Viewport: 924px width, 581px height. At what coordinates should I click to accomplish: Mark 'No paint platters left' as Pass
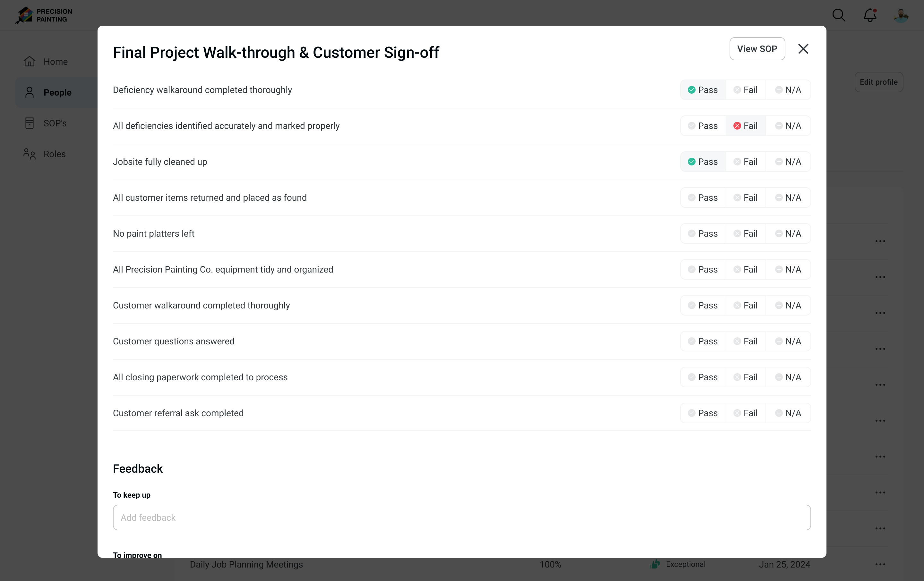tap(703, 233)
